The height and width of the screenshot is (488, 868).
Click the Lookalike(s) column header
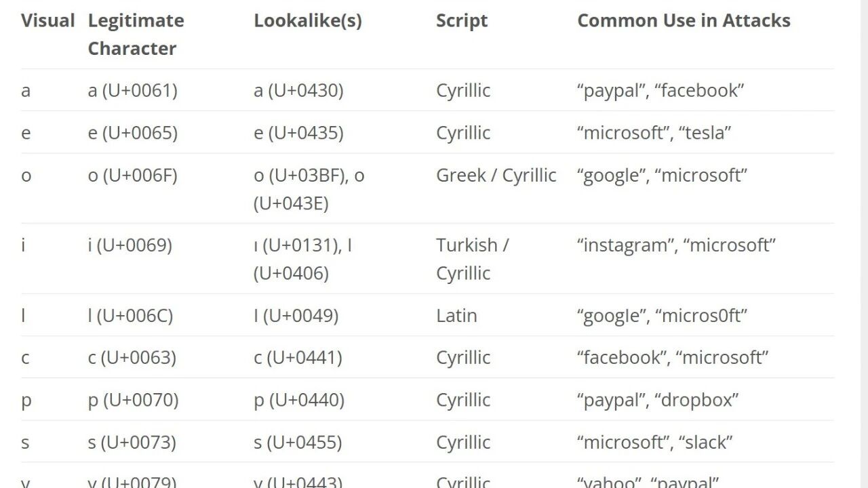click(308, 20)
